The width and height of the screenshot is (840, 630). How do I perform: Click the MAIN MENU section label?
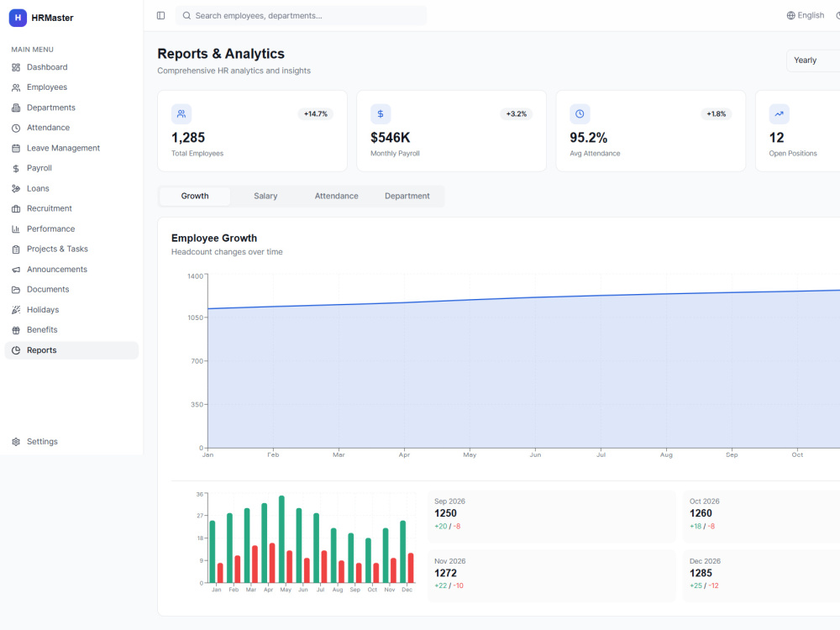click(32, 50)
